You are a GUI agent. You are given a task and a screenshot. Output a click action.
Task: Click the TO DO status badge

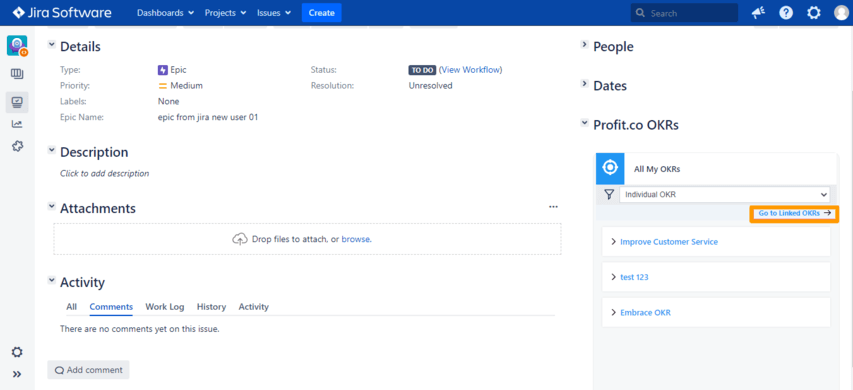422,70
